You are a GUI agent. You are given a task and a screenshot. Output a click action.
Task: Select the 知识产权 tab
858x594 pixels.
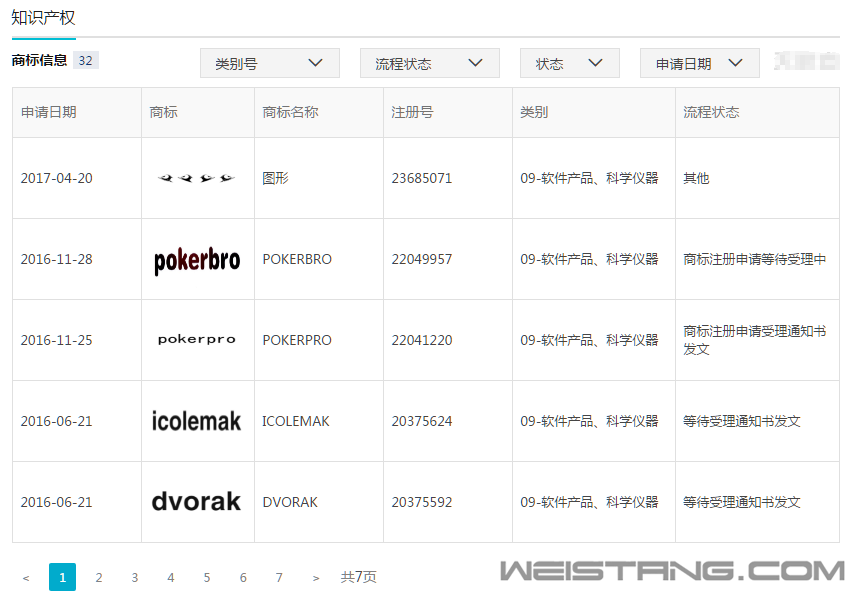43,18
